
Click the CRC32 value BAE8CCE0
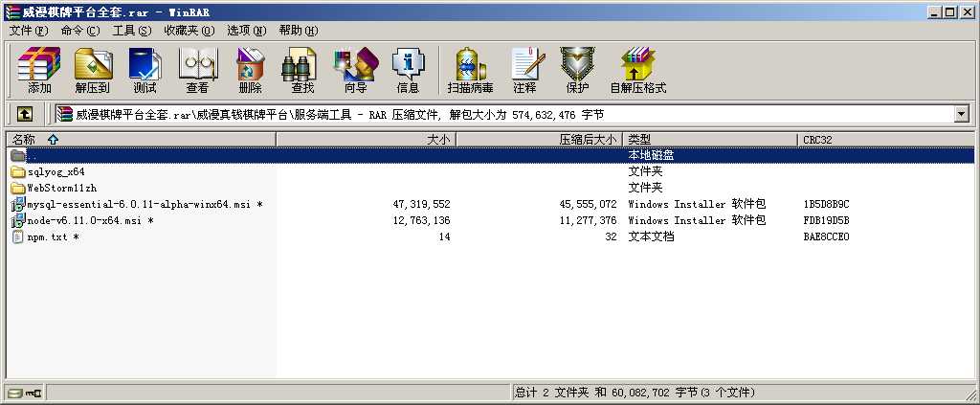pyautogui.click(x=826, y=236)
